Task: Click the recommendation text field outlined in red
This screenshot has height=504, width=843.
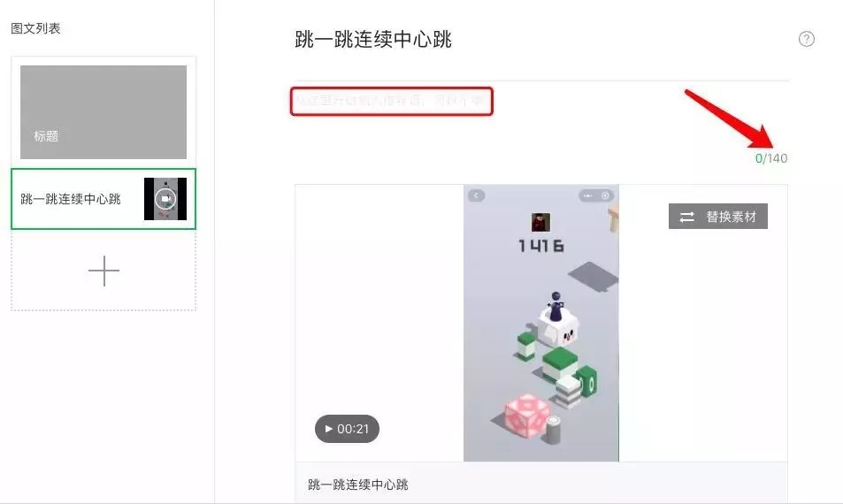Action: (391, 101)
